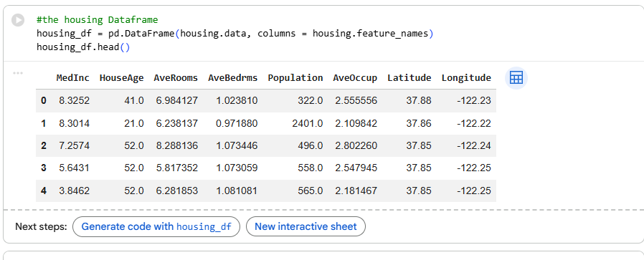Select AveBedrms value 1.023810
Image resolution: width=644 pixels, height=260 pixels.
click(x=237, y=100)
